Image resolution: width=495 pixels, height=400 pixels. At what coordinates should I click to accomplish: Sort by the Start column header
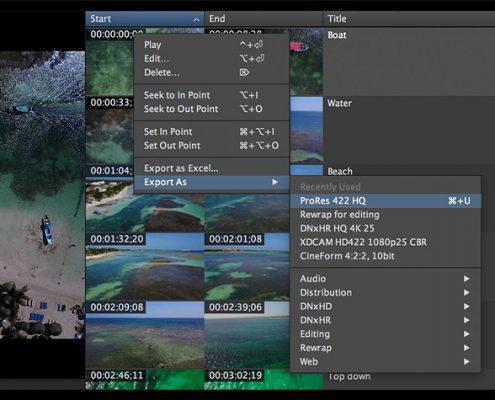pos(145,19)
